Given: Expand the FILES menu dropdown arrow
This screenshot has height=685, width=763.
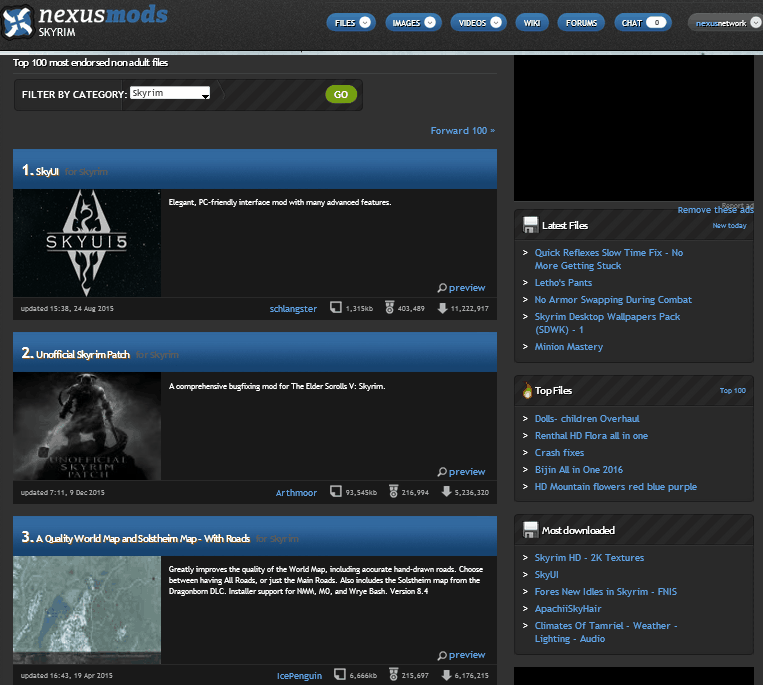Looking at the screenshot, I should point(365,22).
